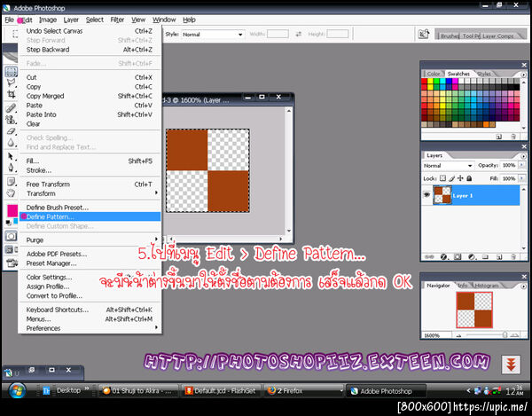This screenshot has height=416, width=532.
Task: Open Windows Start button
Action: click(x=17, y=390)
